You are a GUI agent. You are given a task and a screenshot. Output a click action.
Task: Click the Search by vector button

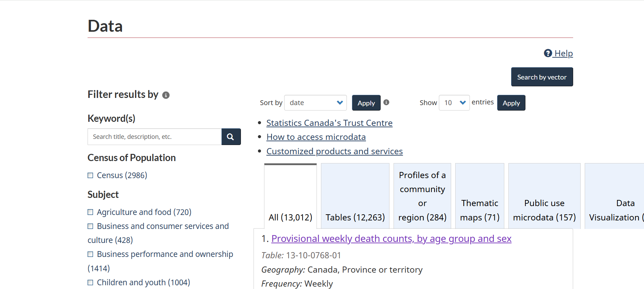(x=542, y=77)
